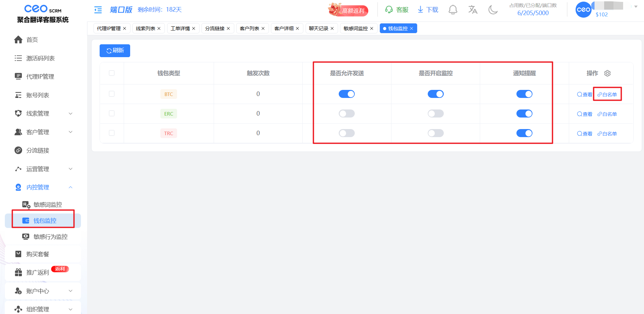Click the ERC wallet type tag
Image resolution: width=644 pixels, height=314 pixels.
[x=169, y=114]
